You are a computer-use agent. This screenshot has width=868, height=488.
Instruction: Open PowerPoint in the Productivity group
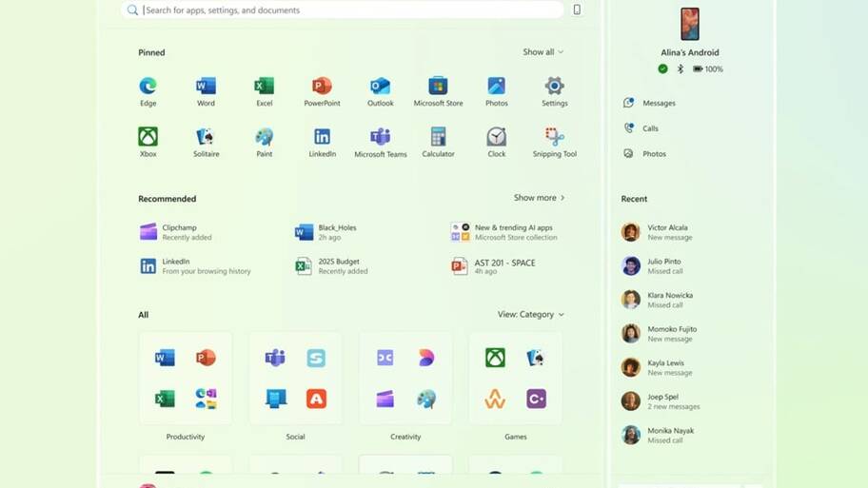click(x=206, y=358)
